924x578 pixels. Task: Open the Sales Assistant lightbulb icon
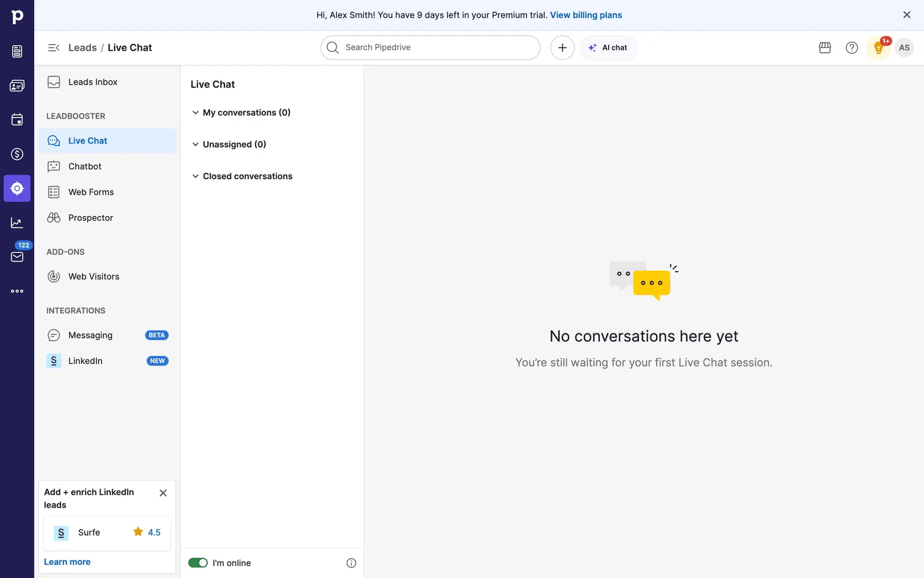(878, 48)
